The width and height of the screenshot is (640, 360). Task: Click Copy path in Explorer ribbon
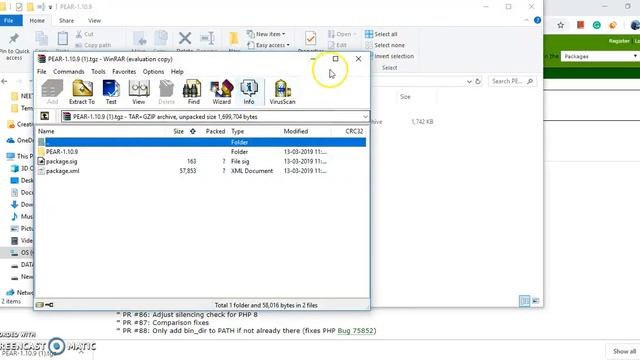(93, 45)
